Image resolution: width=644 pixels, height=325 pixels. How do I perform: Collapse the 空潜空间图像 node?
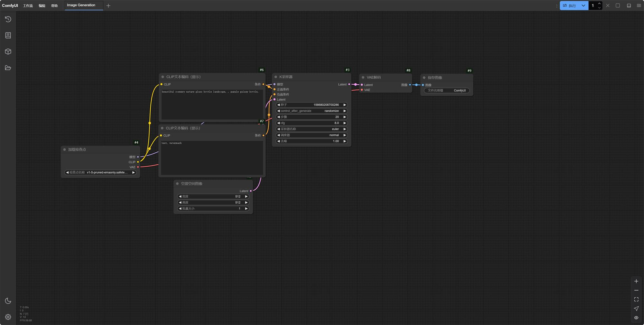[177, 184]
